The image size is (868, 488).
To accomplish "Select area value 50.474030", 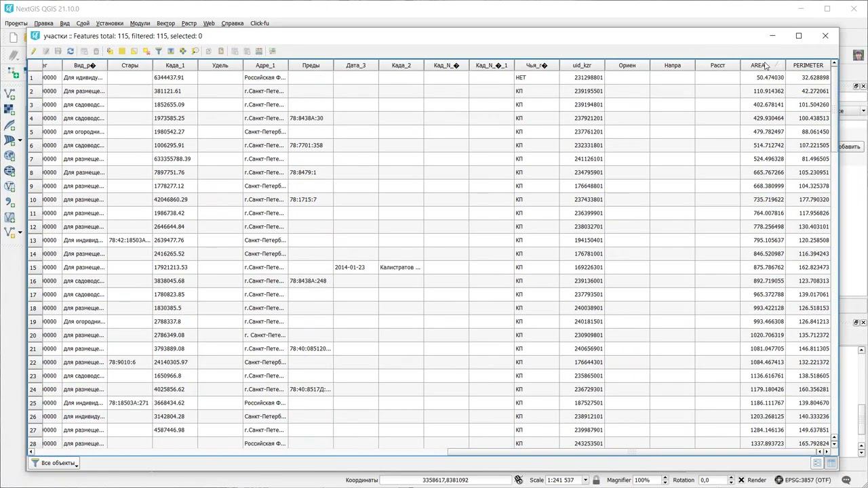I will tap(762, 77).
